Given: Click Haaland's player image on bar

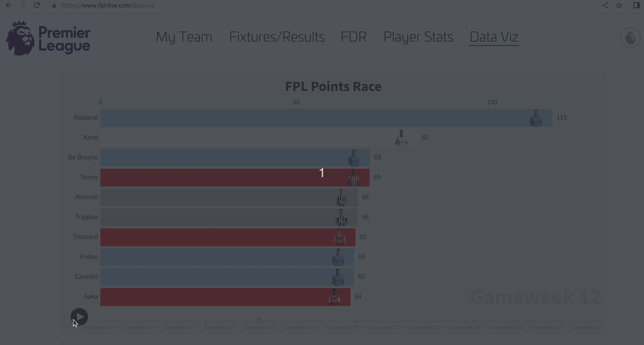Looking at the screenshot, I should pos(536,118).
